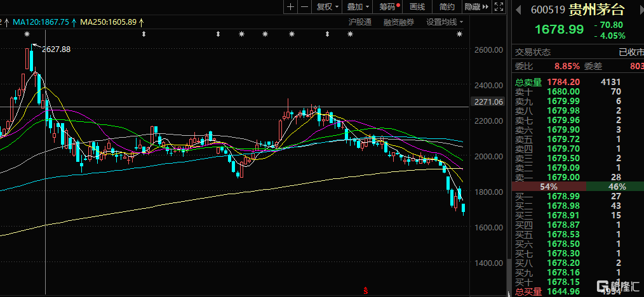Viewport: 644px width, 297px height.
Task: Select the 卖一 1679.00 ask row
Action: [x=577, y=177]
